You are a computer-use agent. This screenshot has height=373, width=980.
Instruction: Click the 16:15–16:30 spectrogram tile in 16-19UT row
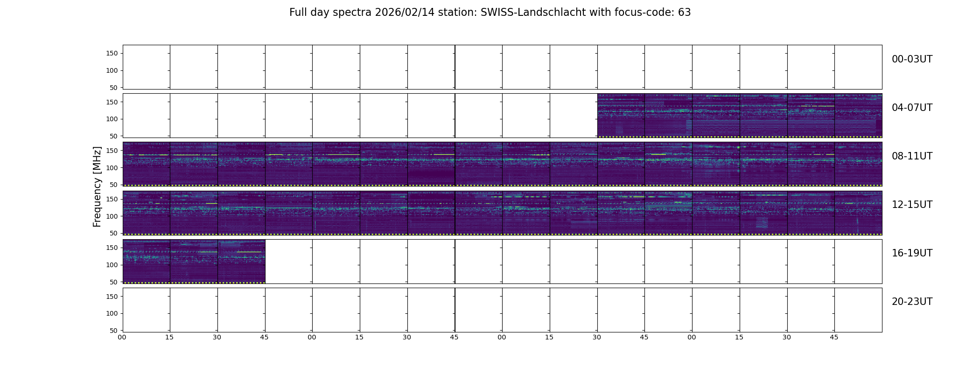194,262
